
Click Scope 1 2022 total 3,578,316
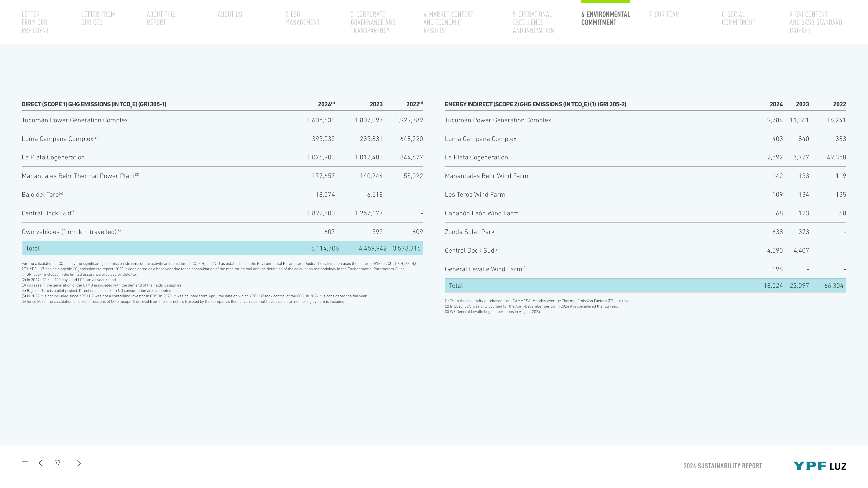[x=407, y=249]
